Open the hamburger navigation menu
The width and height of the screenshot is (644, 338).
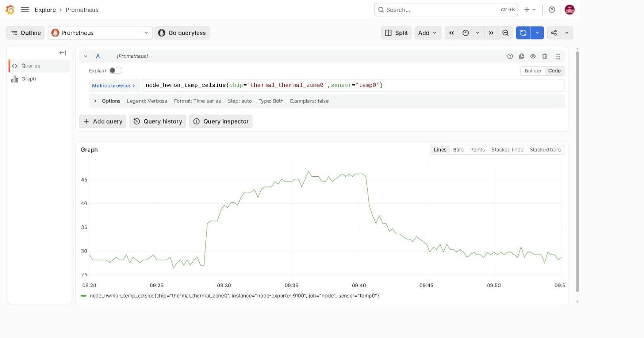(25, 9)
